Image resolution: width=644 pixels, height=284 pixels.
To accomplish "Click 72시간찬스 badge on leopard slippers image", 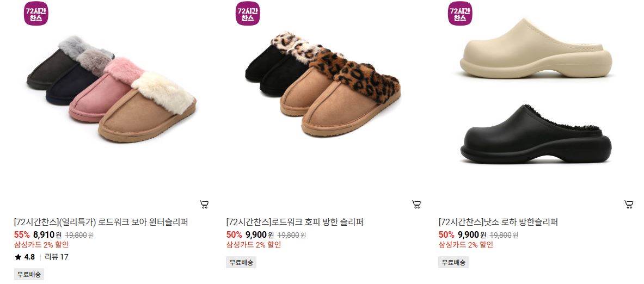I will point(248,14).
